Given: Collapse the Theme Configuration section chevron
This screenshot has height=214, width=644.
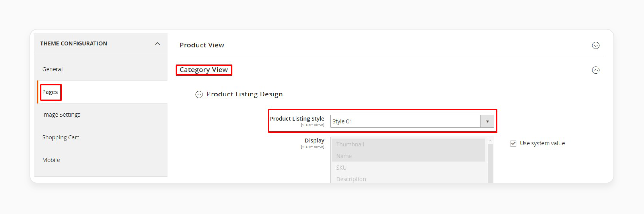Looking at the screenshot, I should tap(157, 44).
